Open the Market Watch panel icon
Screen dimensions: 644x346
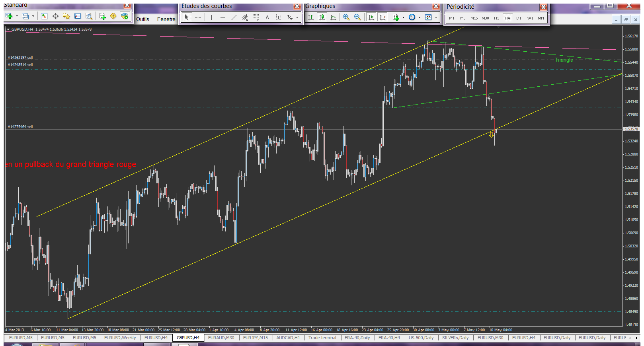[44, 16]
